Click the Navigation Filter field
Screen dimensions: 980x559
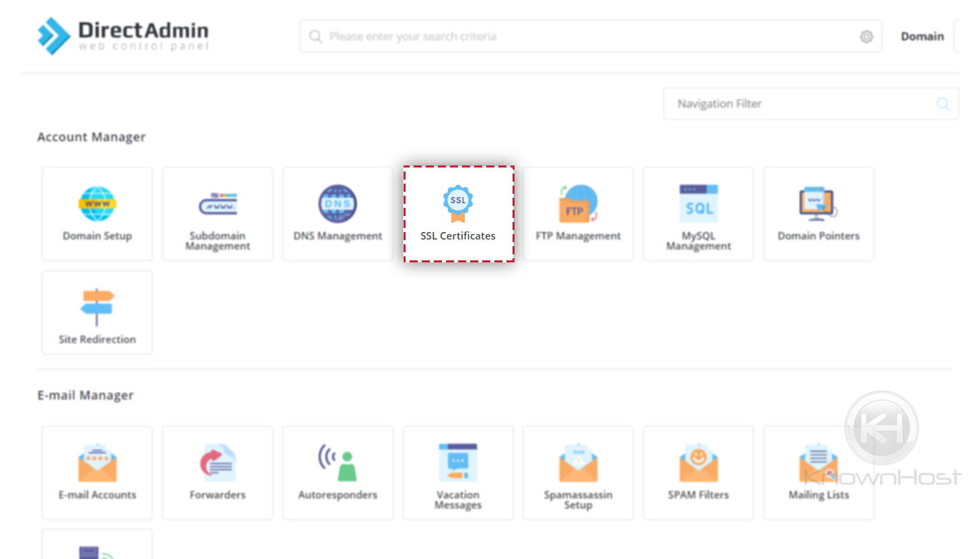point(774,104)
